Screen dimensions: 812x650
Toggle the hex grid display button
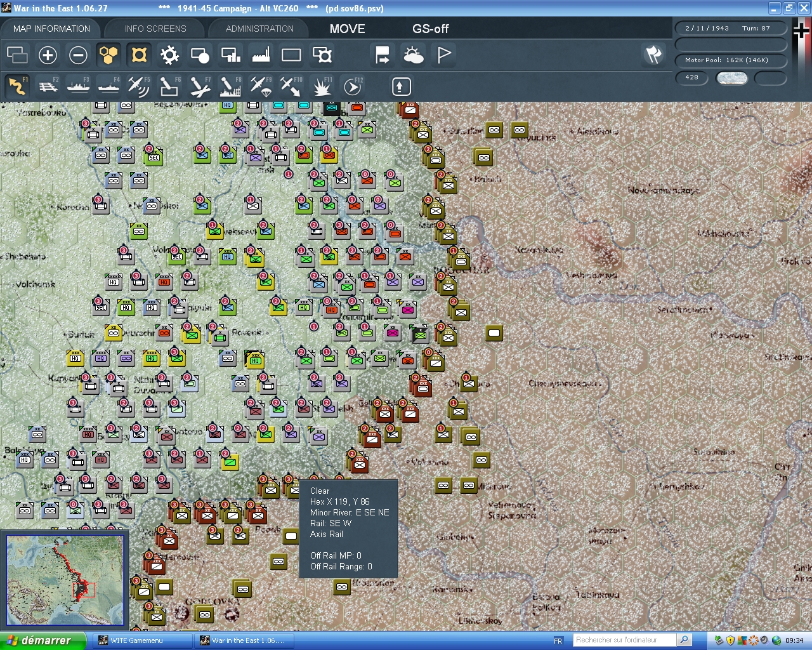(108, 55)
